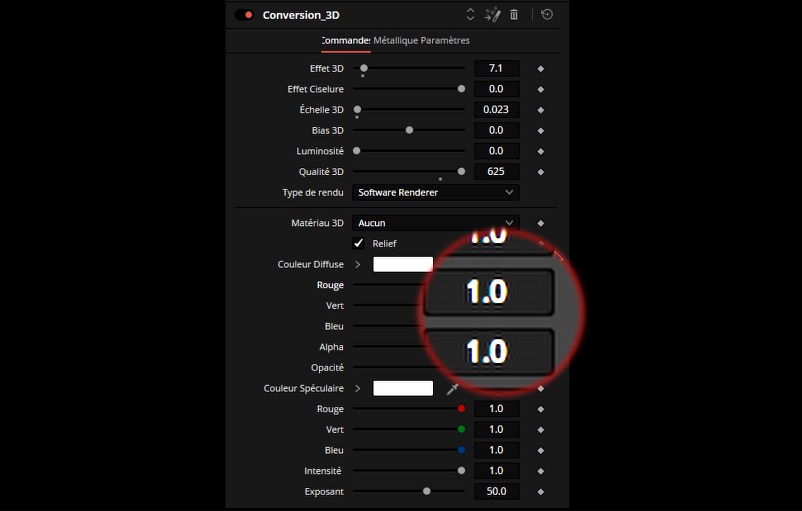Toggle keyframe diamond for Matériau 3D

tap(541, 223)
